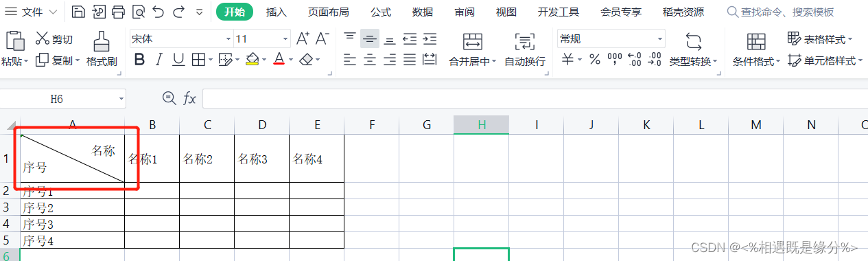
Task: Align text right
Action: (390, 60)
